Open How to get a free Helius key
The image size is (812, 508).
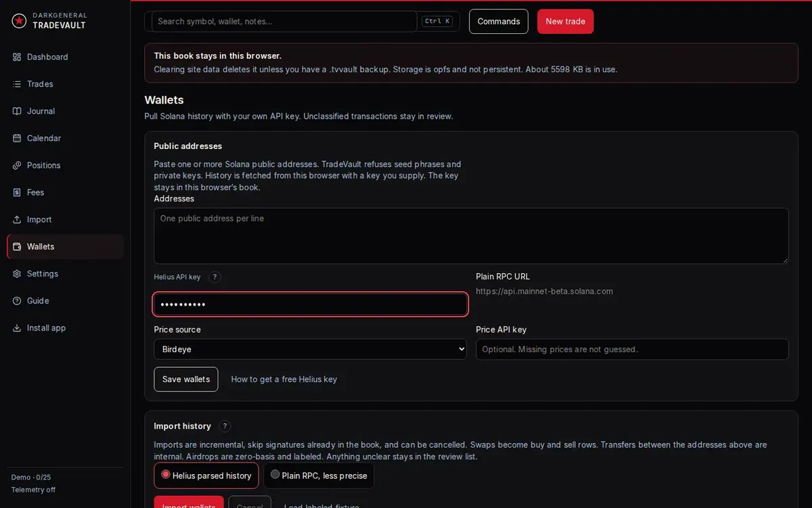click(x=284, y=379)
